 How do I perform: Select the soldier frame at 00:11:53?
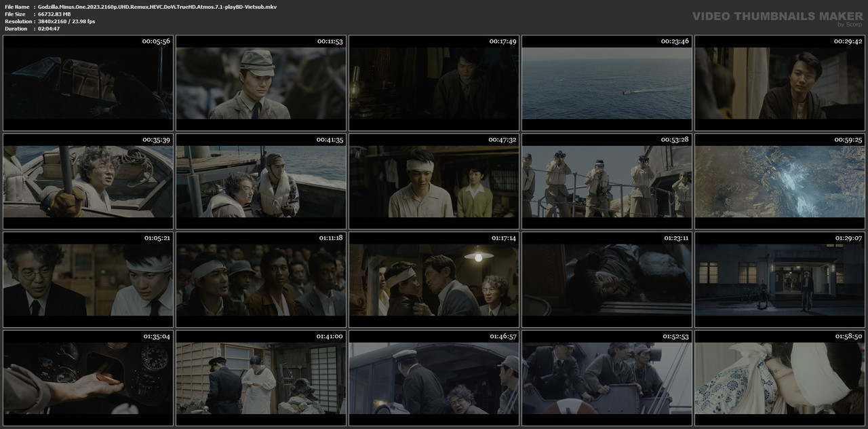tap(261, 83)
